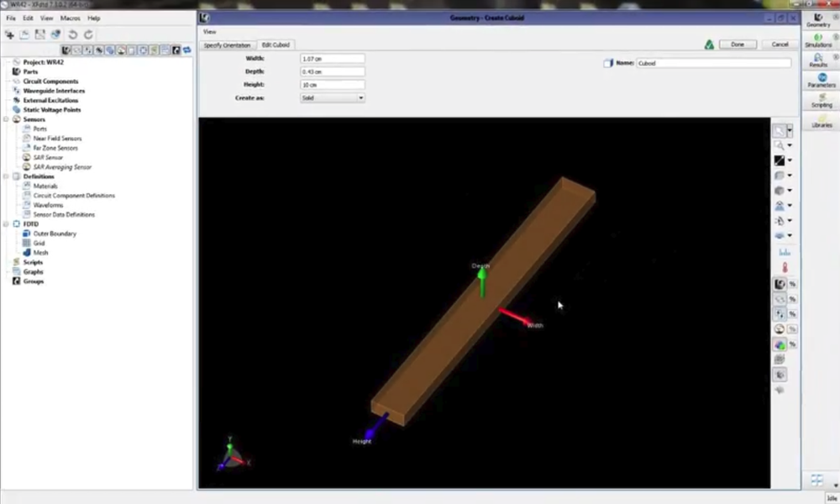Open the Parameters workspace button
This screenshot has width=840, height=504.
click(822, 81)
